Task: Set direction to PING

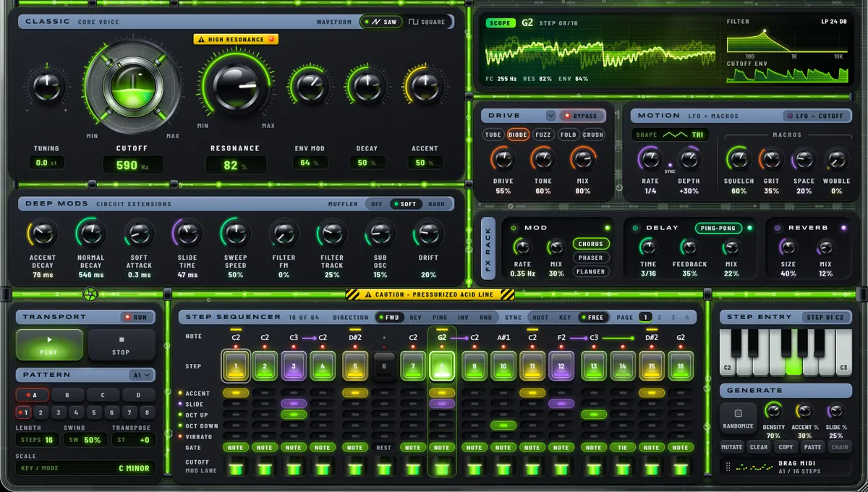Action: 440,317
